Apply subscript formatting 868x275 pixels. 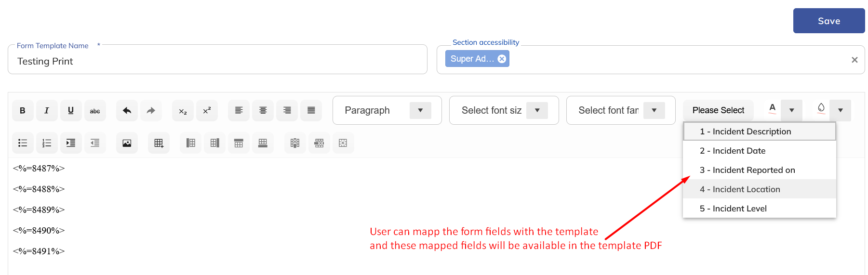[183, 111]
